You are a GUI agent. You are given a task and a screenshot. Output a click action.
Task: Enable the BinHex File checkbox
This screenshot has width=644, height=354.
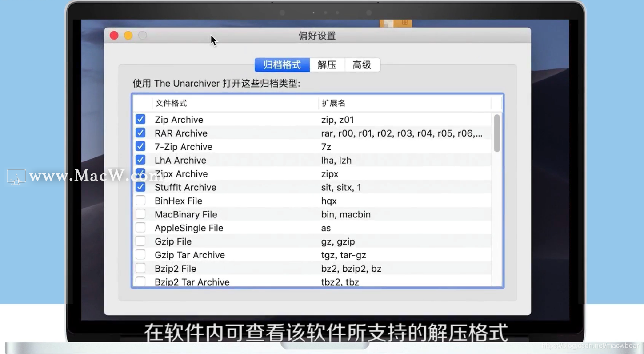140,201
